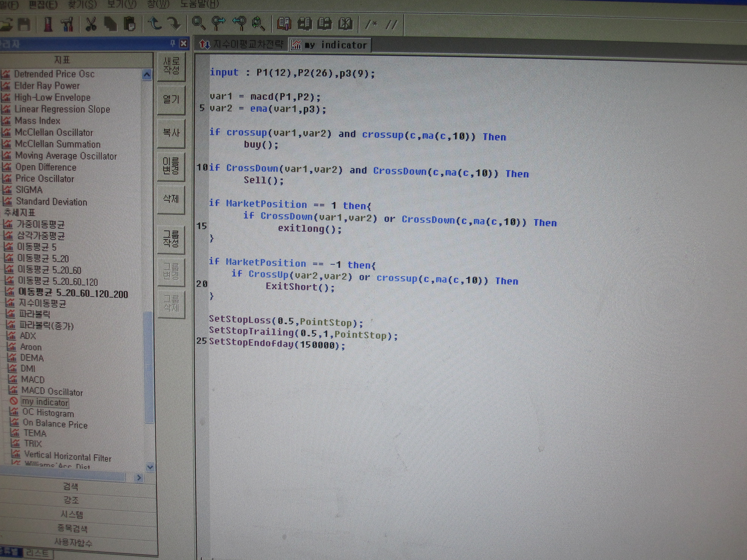This screenshot has height=560, width=747.
Task: Click the Find magnifier icon
Action: click(198, 23)
